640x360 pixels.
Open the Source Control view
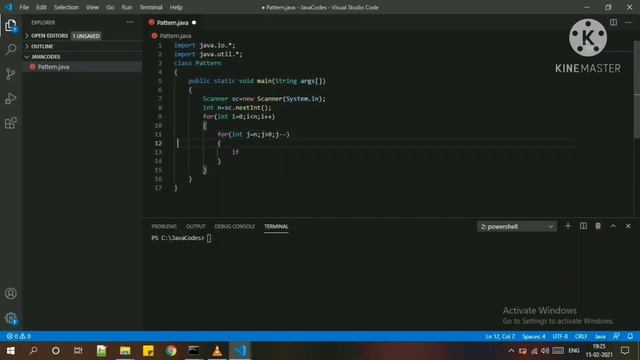pos(11,74)
